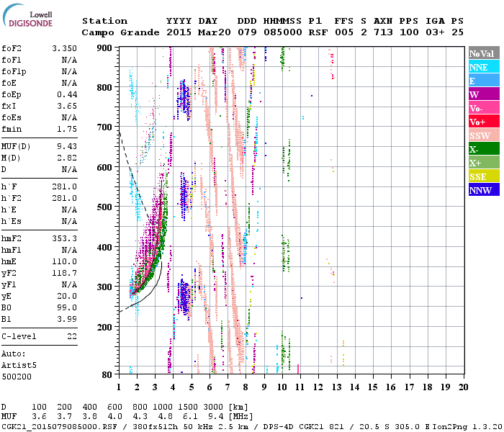This screenshot has width=504, height=432.
Task: Click the Artist5 auto-scaling label
Action: click(x=19, y=366)
